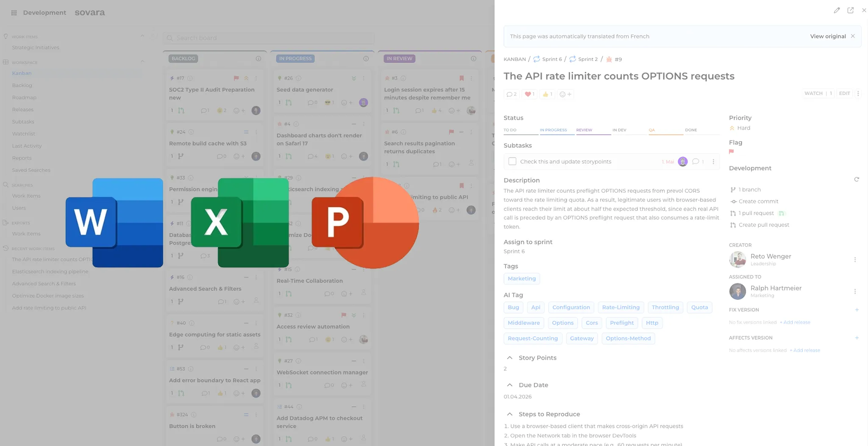Click the Options-Method AI tag
The height and width of the screenshot is (446, 868).
[628, 338]
